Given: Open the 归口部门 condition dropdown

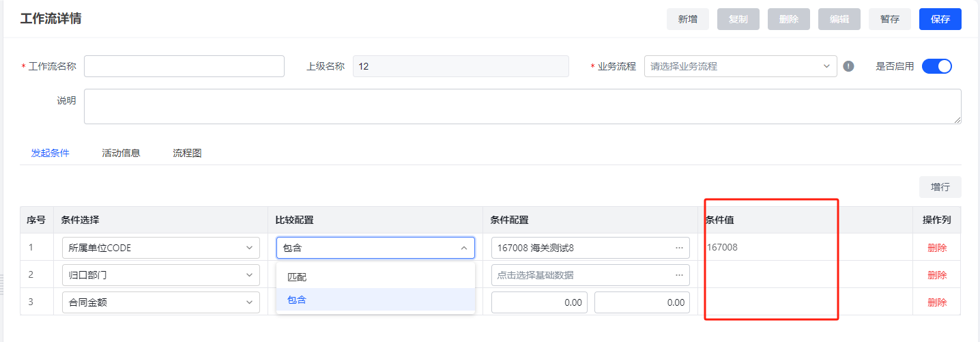Looking at the screenshot, I should point(160,275).
